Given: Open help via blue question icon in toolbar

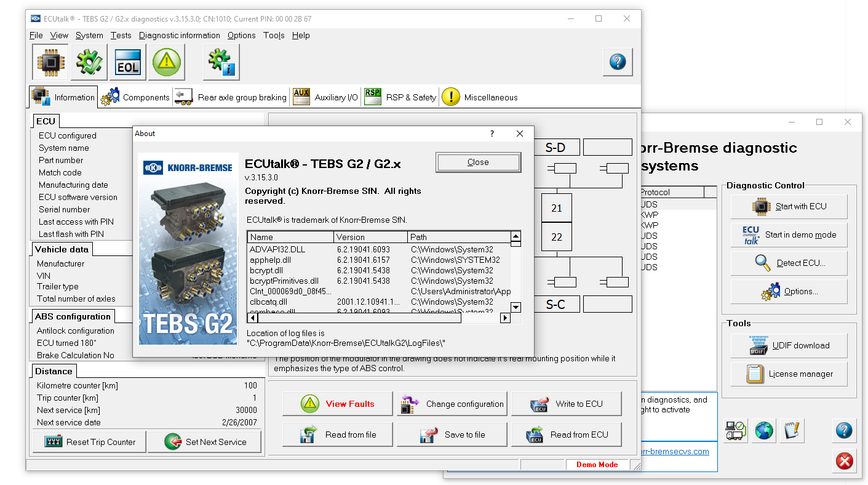Looking at the screenshot, I should point(618,62).
